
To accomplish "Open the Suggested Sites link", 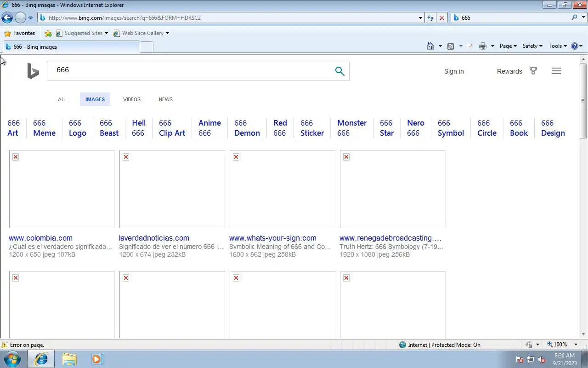I will 82,33.
